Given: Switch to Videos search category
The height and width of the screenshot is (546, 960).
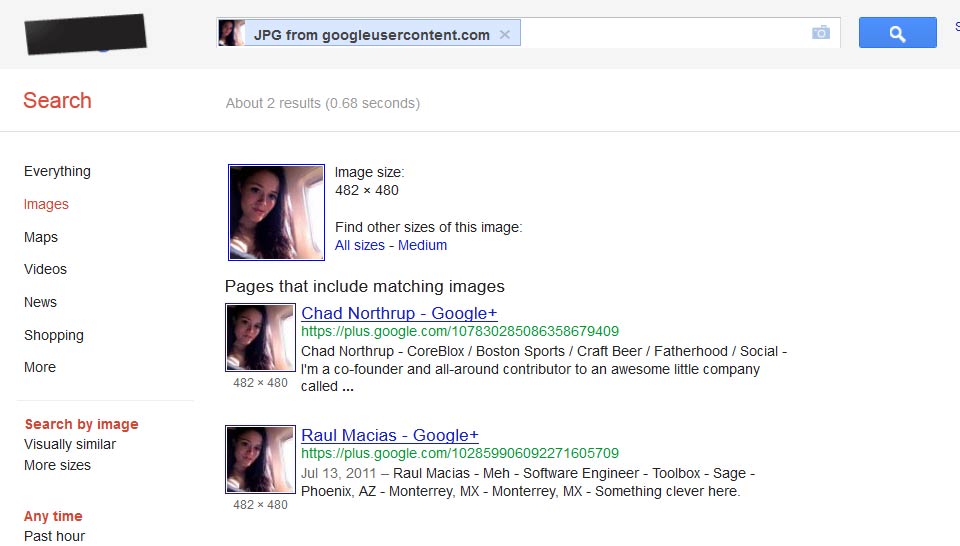Looking at the screenshot, I should (x=45, y=269).
